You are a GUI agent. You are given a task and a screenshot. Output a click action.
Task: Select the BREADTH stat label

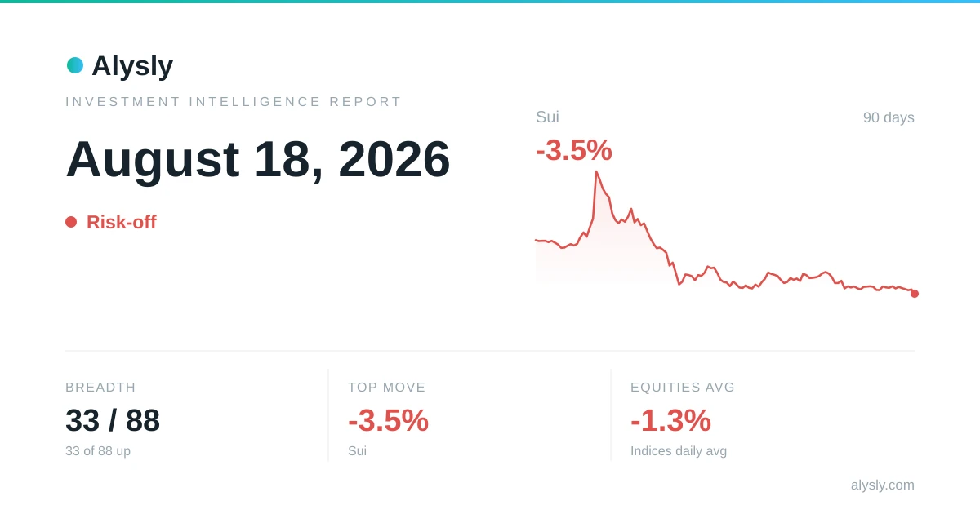coord(100,388)
